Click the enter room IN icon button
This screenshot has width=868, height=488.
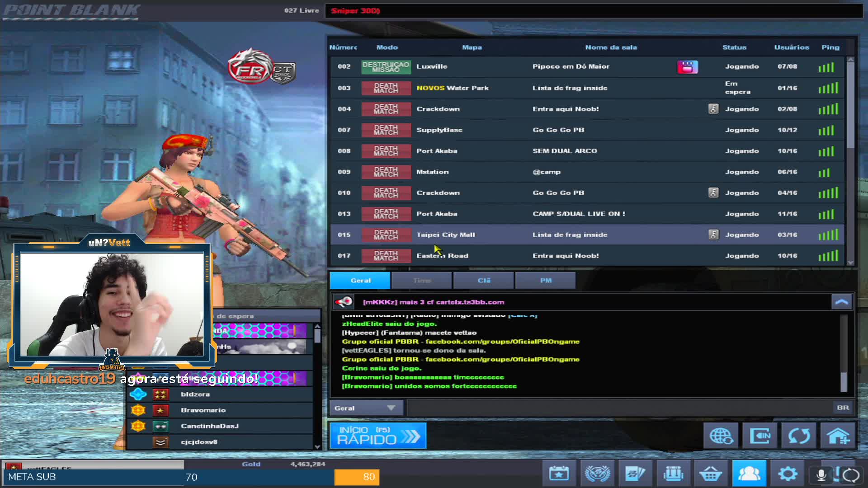[760, 436]
